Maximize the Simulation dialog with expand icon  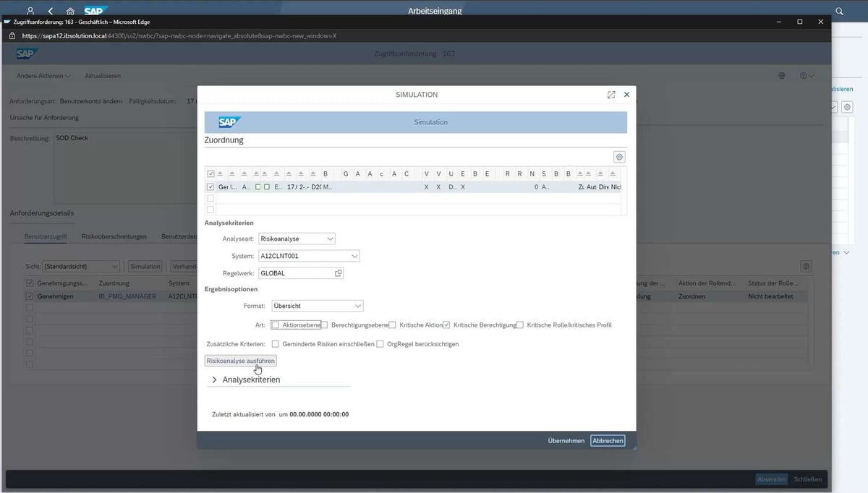point(611,95)
